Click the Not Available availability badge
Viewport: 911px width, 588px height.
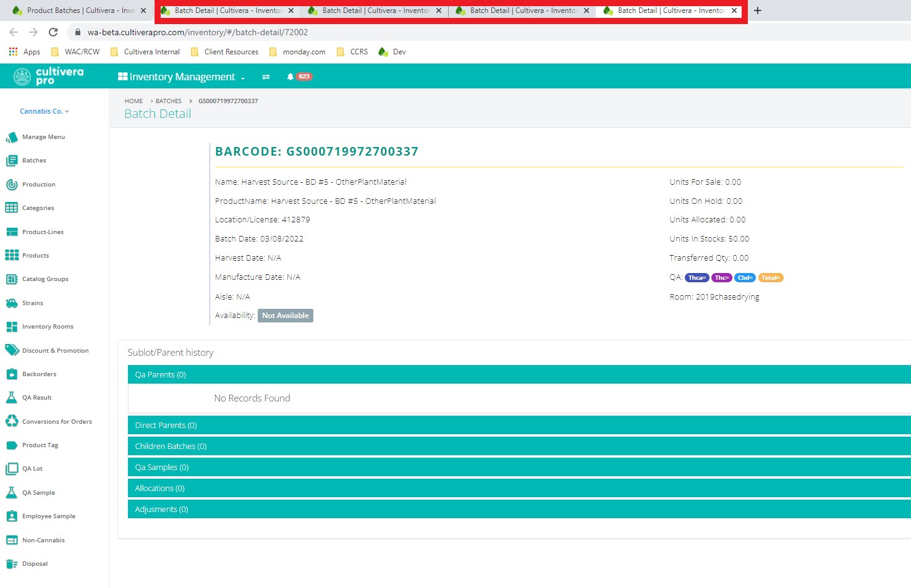click(x=286, y=316)
